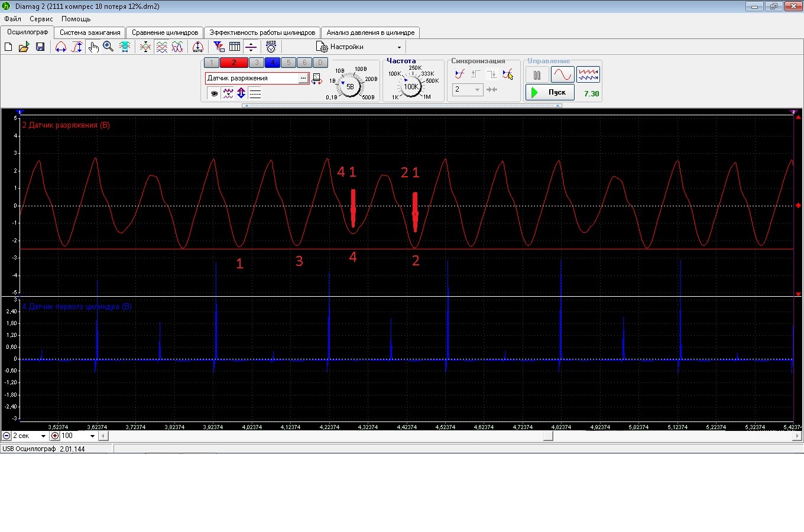This screenshot has width=804, height=532.
Task: Toggle channel 3 button
Action: pos(256,63)
